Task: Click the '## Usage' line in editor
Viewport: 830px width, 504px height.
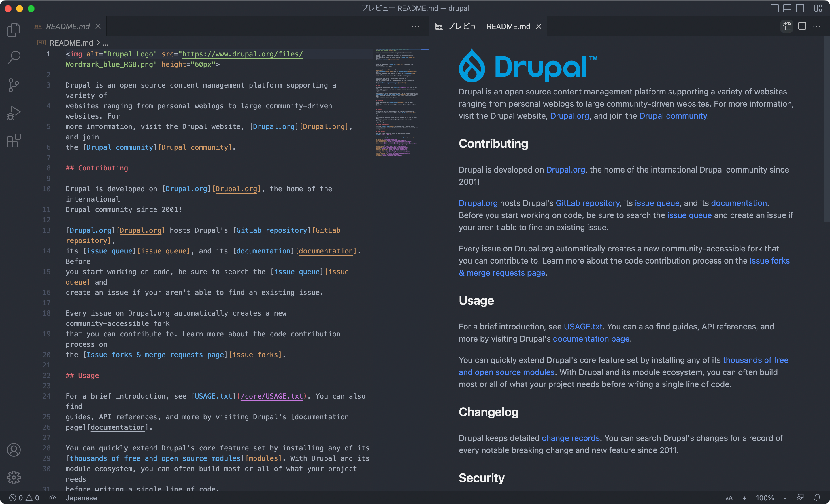Action: [82, 375]
